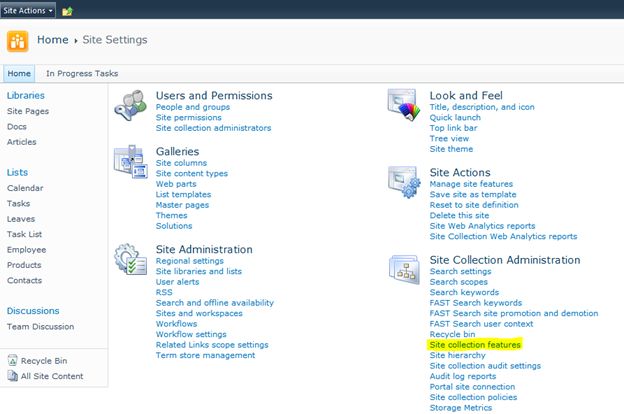
Task: Switch to the In Progress Tasks tab
Action: [x=80, y=73]
